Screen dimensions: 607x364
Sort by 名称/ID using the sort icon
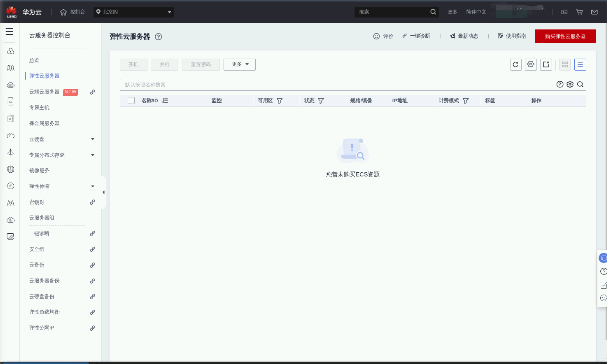coord(165,101)
